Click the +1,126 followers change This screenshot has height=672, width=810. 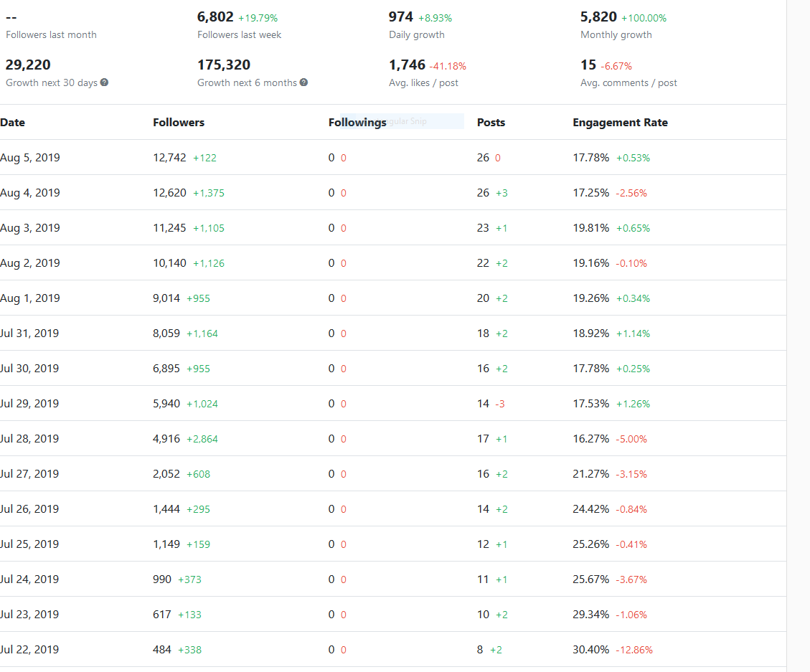tap(209, 263)
